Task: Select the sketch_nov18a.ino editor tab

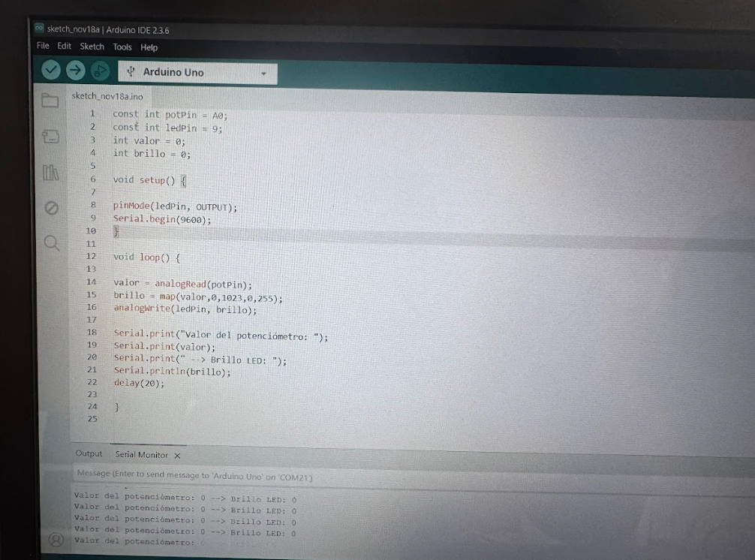Action: 107,97
